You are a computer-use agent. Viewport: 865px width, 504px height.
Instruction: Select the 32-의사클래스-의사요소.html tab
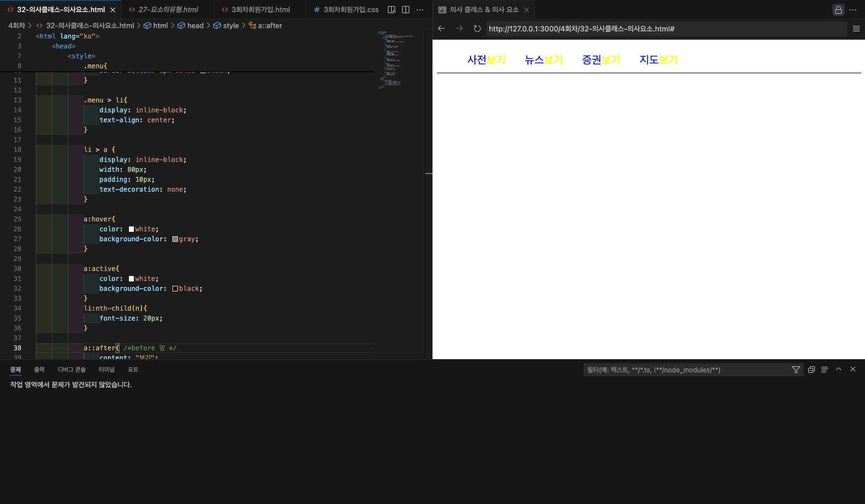tap(61, 10)
